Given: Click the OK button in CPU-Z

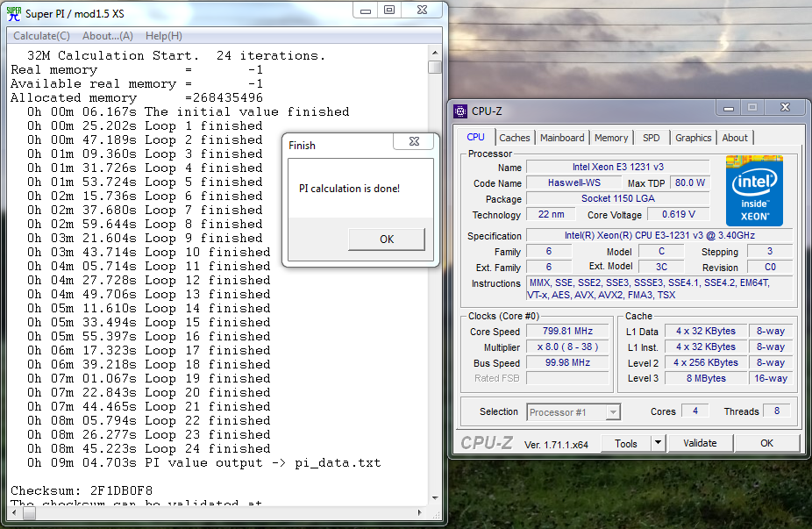Looking at the screenshot, I should [x=766, y=443].
